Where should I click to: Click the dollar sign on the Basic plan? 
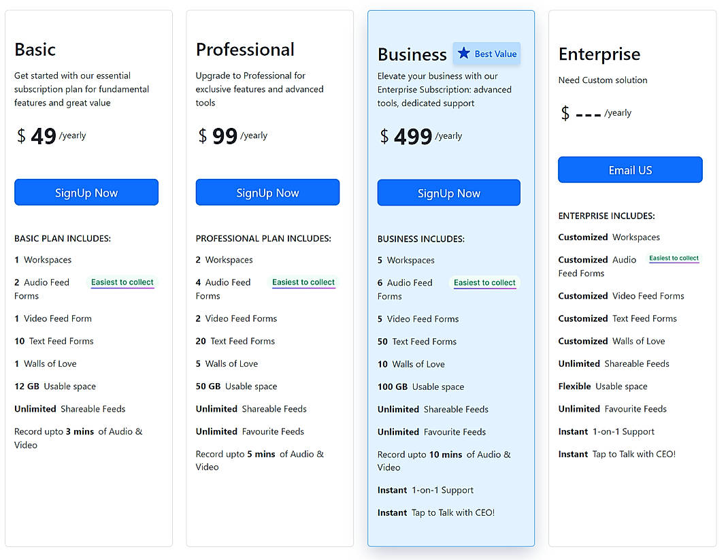pos(20,135)
